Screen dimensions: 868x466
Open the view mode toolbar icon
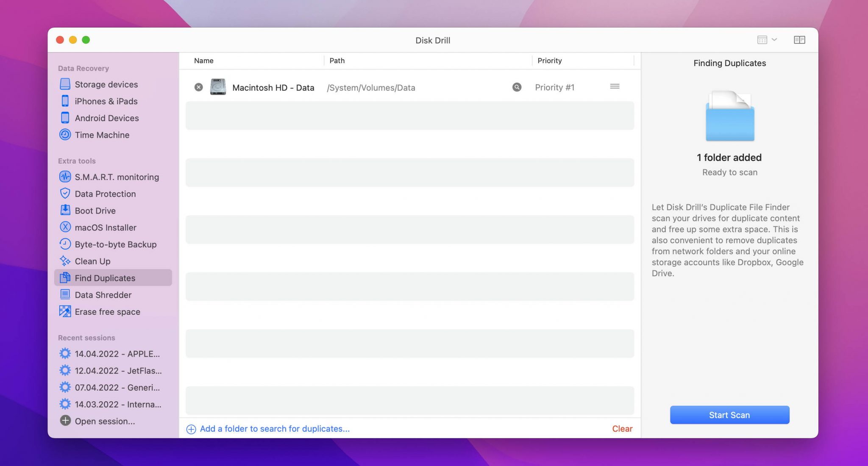click(x=762, y=40)
